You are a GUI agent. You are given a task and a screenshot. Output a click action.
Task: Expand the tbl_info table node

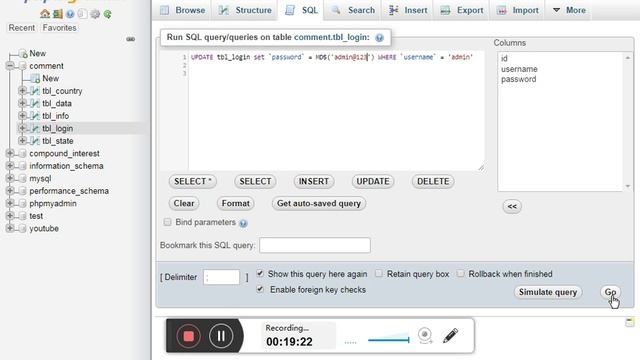[x=22, y=116]
